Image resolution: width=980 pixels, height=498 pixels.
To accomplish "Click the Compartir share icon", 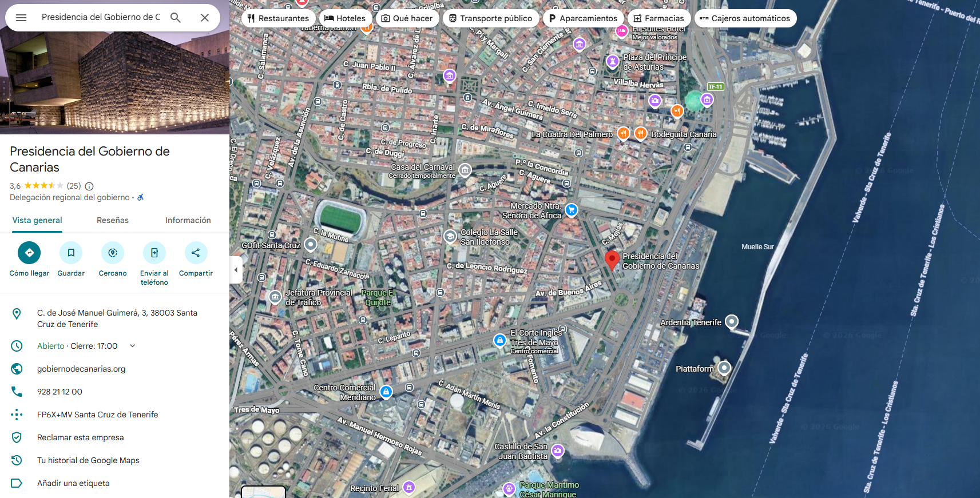I will click(x=196, y=253).
